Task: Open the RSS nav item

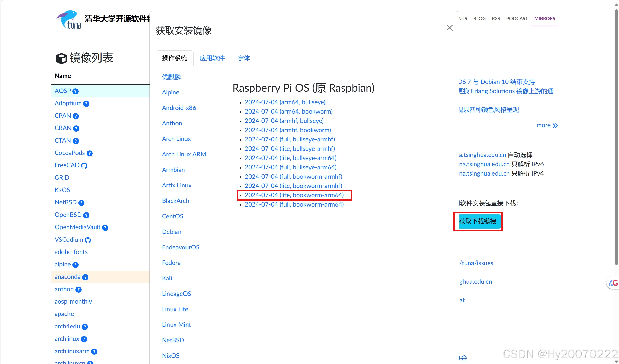Action: tap(496, 19)
